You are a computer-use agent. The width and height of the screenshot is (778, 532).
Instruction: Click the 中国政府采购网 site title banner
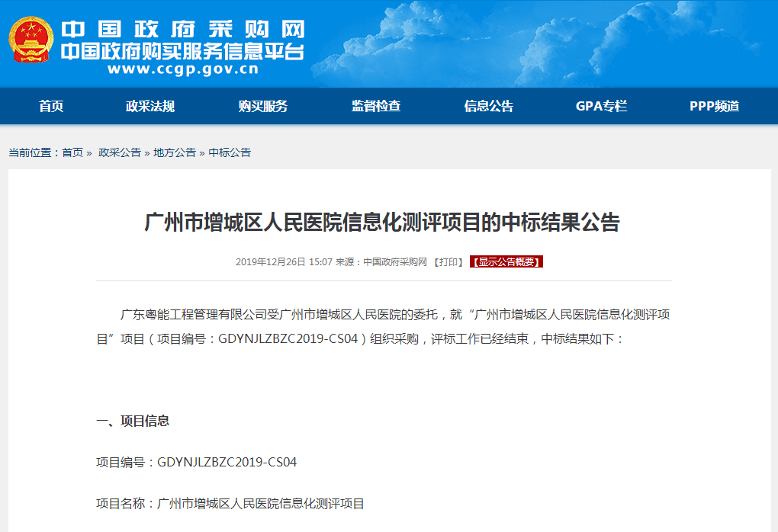point(182,29)
